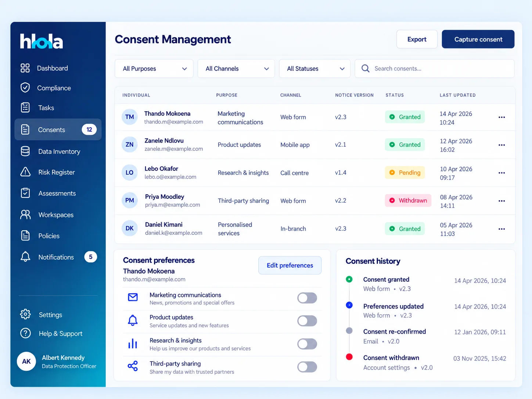Click the Capture consent button
This screenshot has width=532, height=399.
478,39
